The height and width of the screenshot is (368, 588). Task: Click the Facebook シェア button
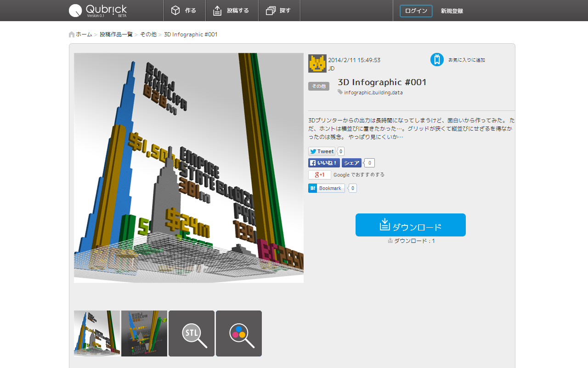[352, 163]
